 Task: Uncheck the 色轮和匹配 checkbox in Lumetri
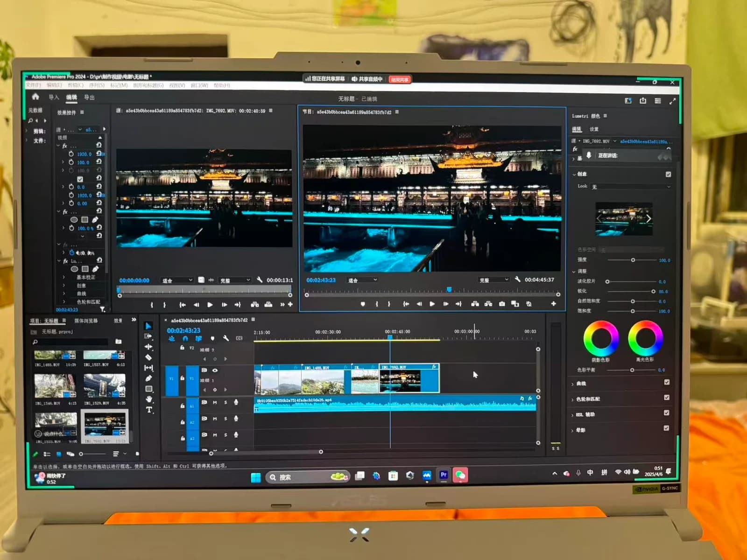[667, 398]
